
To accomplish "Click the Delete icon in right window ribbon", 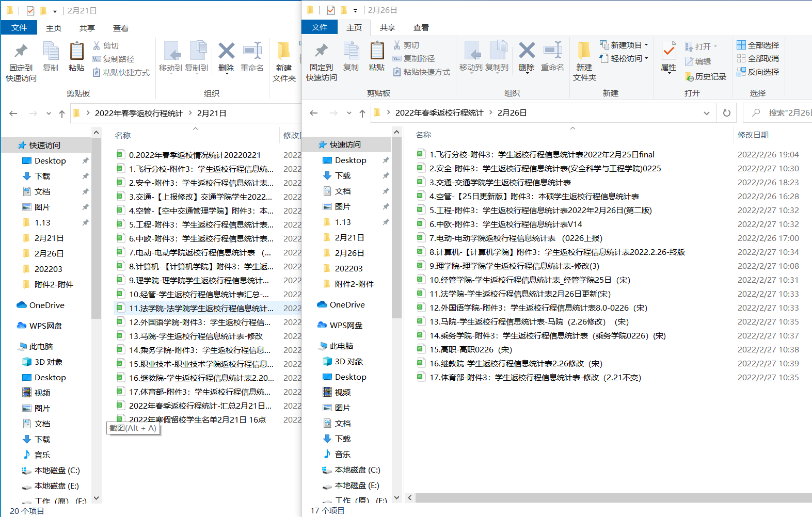I will pos(526,57).
